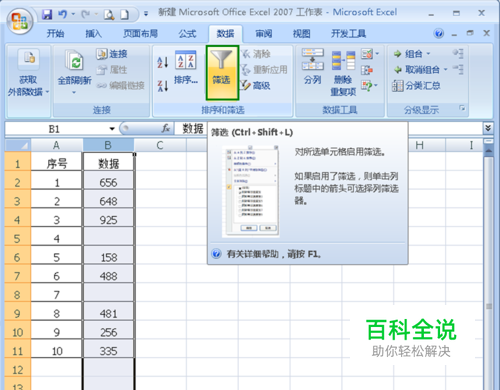Click the redo arrow icon

coord(86,14)
